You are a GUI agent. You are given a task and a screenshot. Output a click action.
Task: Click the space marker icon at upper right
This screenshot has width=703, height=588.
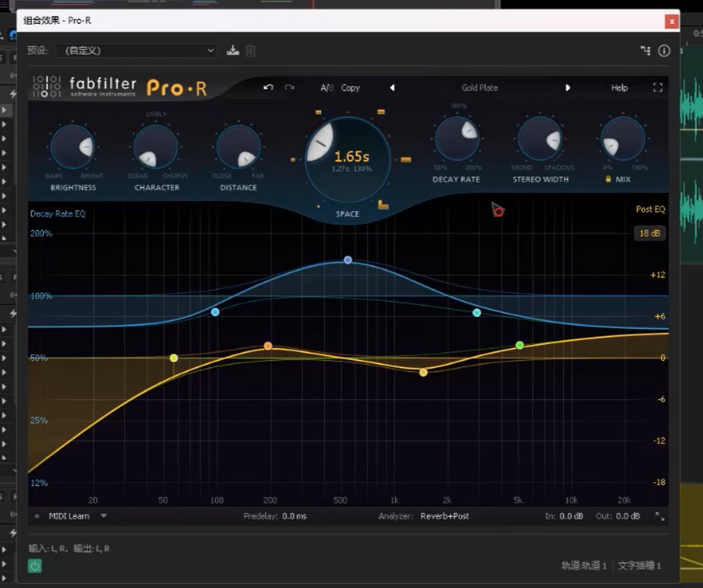coord(381,112)
